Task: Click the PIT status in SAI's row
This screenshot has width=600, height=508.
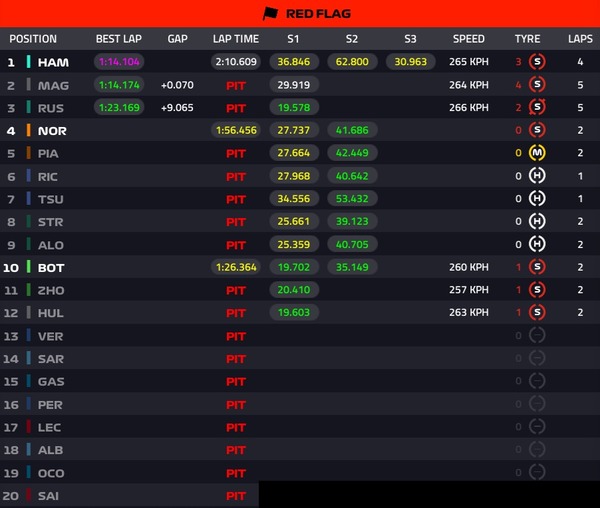Action: pyautogui.click(x=236, y=496)
